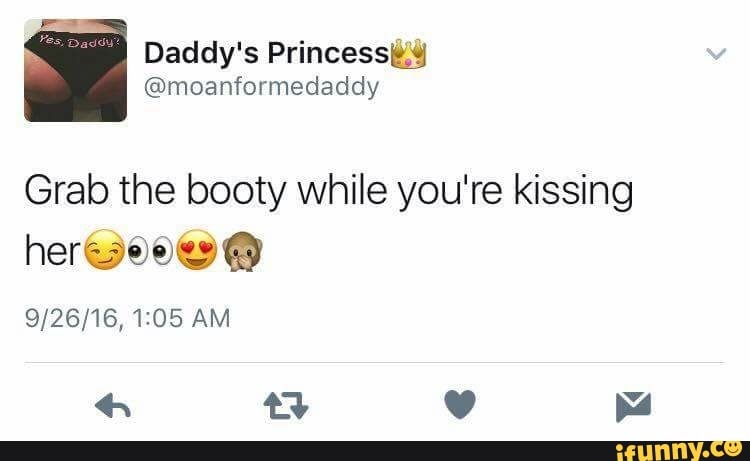The image size is (750, 461).
Task: Visit @moanformedaddy handle link
Action: coord(261,87)
